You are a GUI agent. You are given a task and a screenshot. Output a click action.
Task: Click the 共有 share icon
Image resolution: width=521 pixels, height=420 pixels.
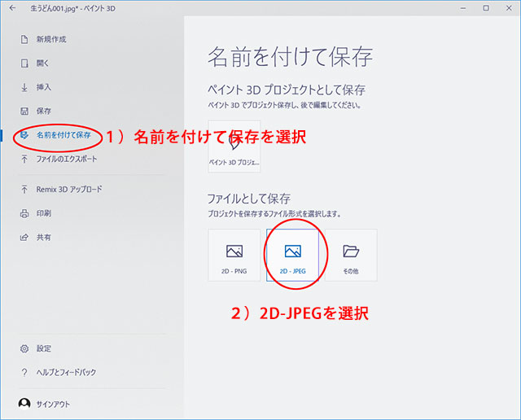coord(24,237)
